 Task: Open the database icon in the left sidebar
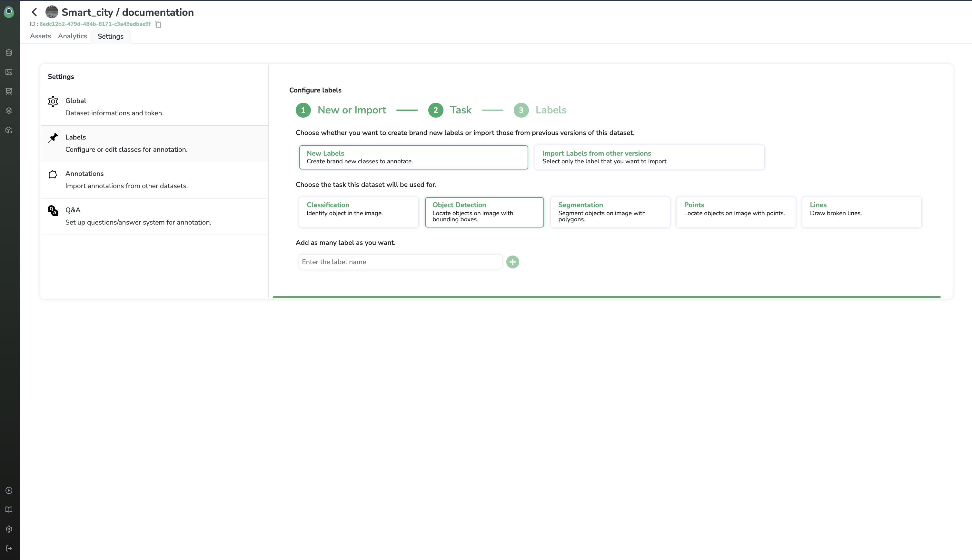pos(9,53)
